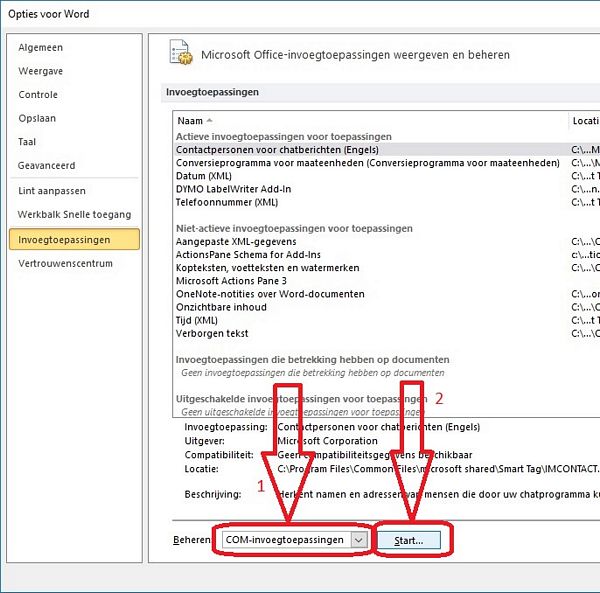Select the Onzichtbare inhoud row

click(x=386, y=307)
